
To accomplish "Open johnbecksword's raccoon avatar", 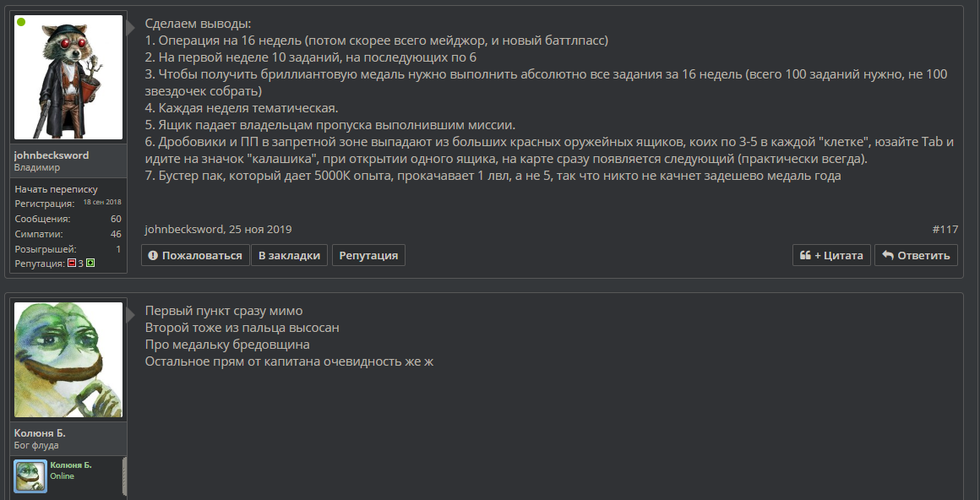I will (x=68, y=78).
